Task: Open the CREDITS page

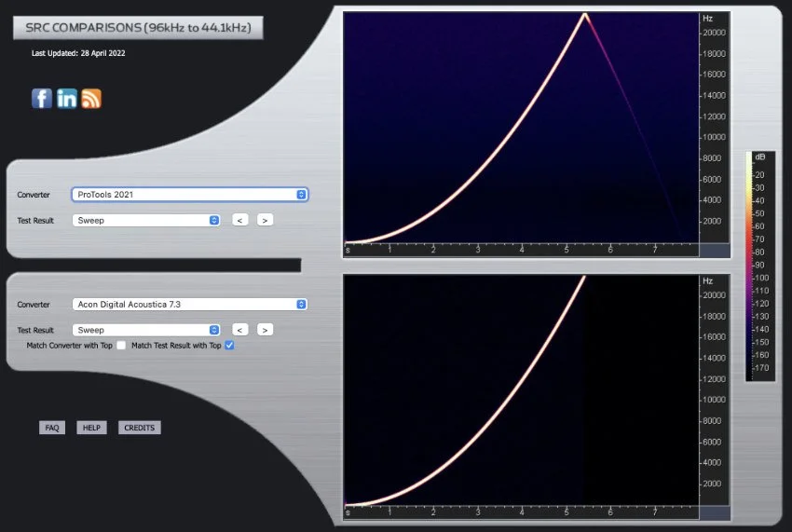Action: click(140, 428)
